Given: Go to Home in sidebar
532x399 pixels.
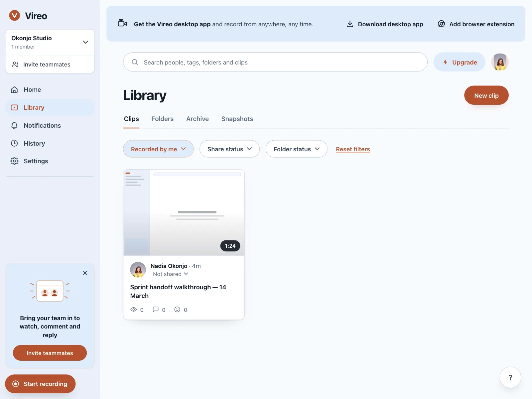Looking at the screenshot, I should pyautogui.click(x=50, y=90).
